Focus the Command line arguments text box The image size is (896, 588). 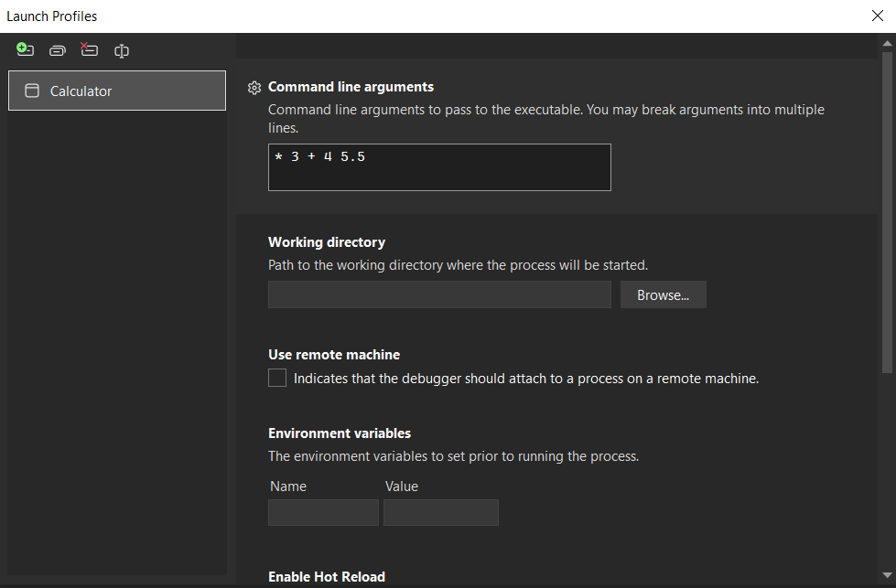pyautogui.click(x=439, y=168)
